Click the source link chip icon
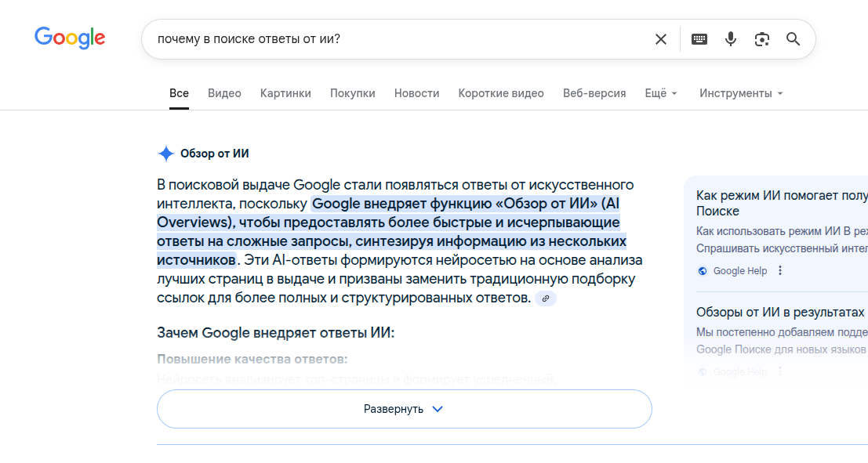868x463 pixels. pos(546,298)
